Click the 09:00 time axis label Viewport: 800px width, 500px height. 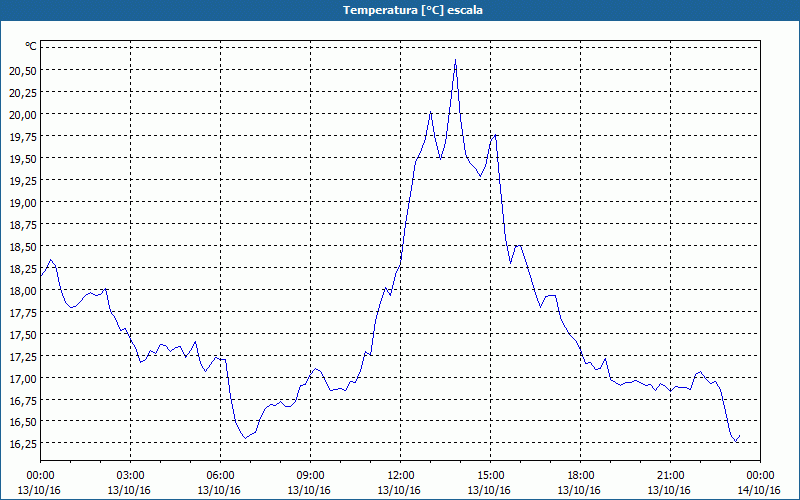point(310,476)
